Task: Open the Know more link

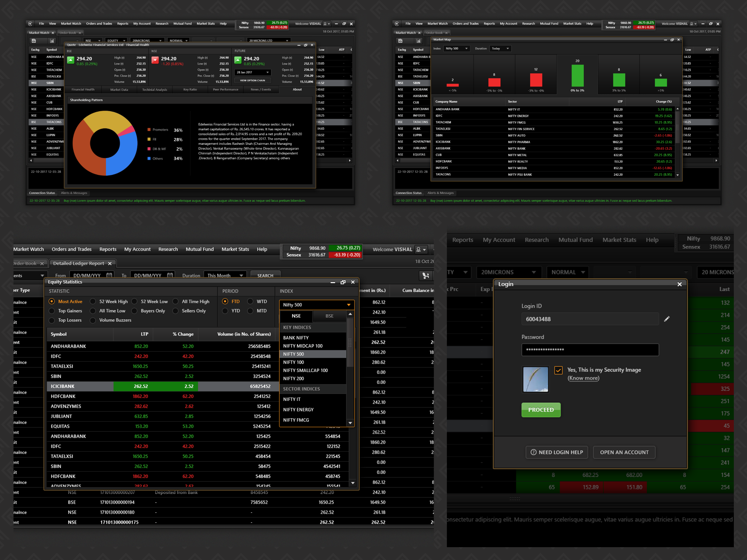Action: pos(583,378)
